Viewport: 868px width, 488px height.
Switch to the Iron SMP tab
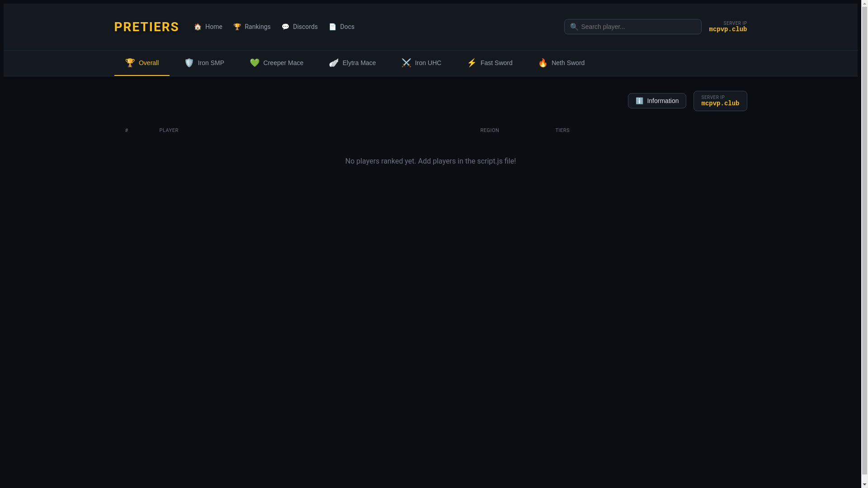(204, 63)
